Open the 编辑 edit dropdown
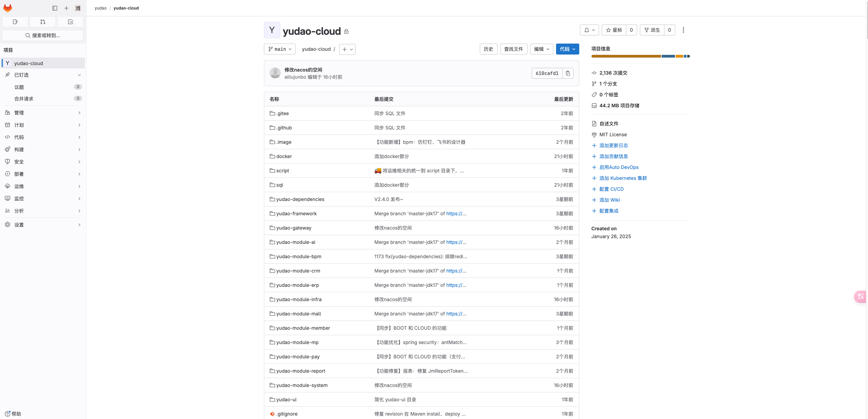This screenshot has height=419, width=868. [541, 49]
